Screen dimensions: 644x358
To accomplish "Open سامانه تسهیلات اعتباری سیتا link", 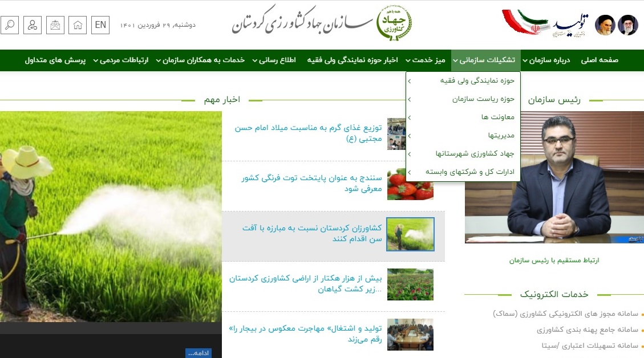I will point(590,345).
